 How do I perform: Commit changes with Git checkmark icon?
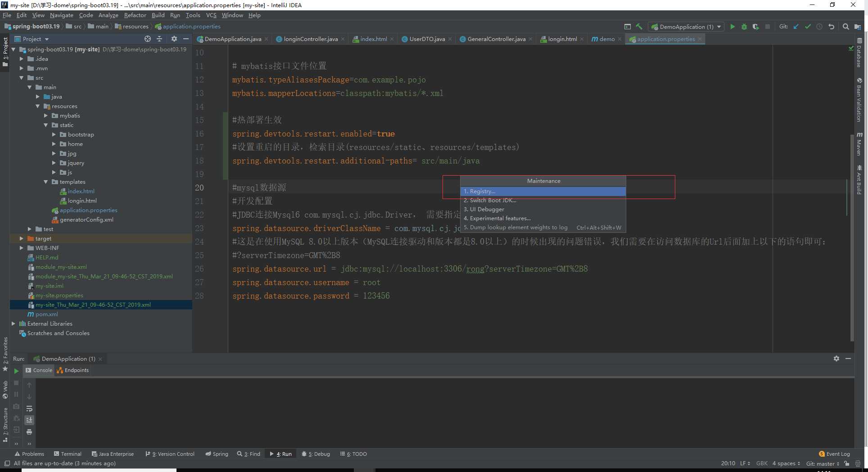pyautogui.click(x=808, y=27)
